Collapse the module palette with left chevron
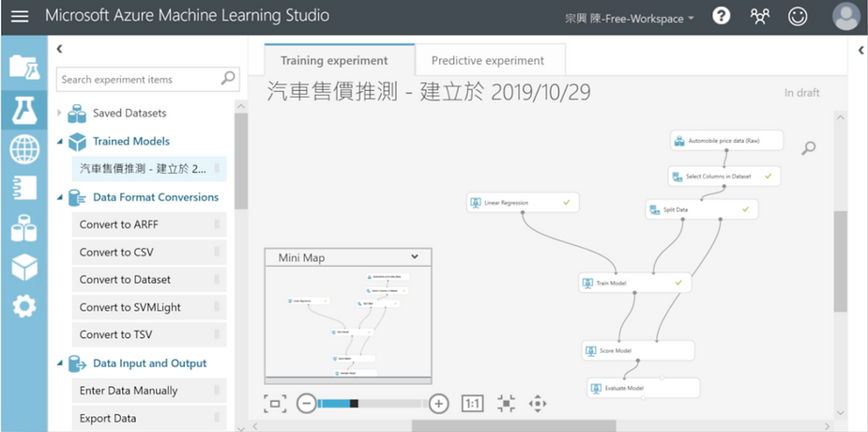Image resolution: width=868 pixels, height=432 pixels. 60,49
